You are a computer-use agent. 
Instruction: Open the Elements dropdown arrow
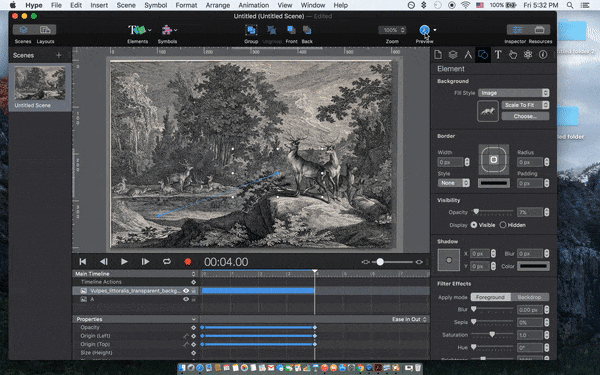[x=150, y=30]
